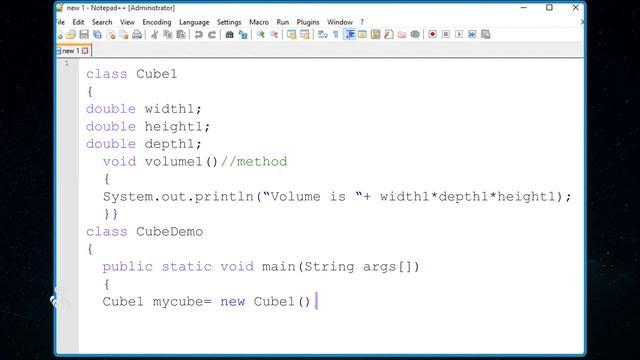The height and width of the screenshot is (360, 640).
Task: Open the View menu
Action: point(127,22)
